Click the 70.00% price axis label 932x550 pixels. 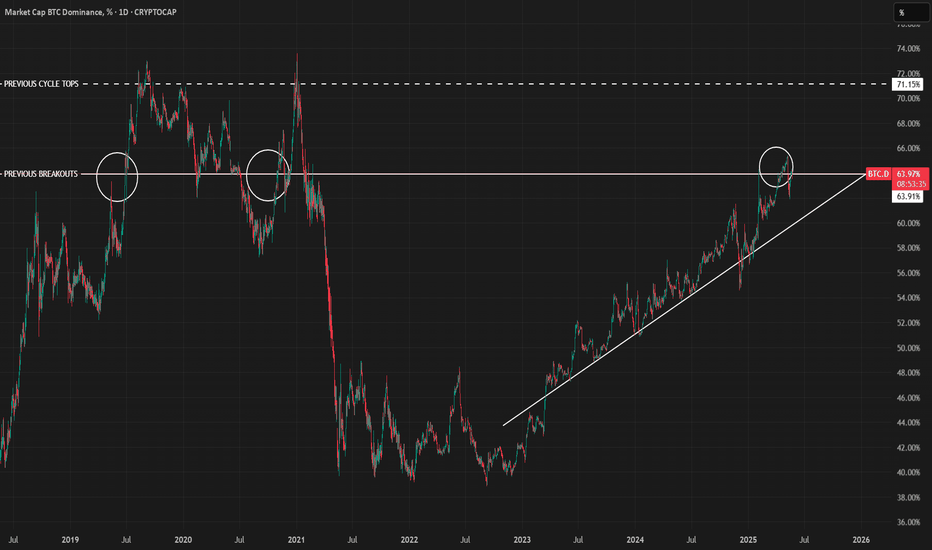click(908, 99)
